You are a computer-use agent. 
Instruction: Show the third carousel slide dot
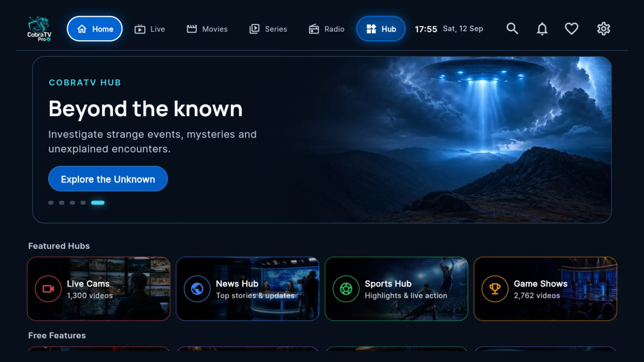point(72,202)
